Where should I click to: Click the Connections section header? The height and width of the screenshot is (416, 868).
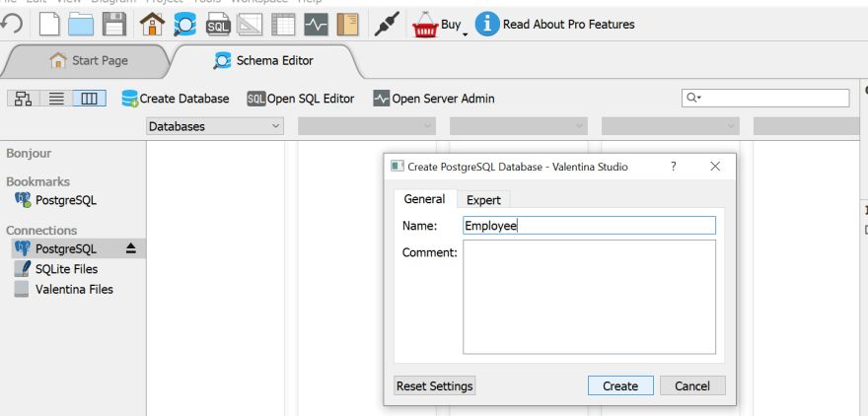[x=41, y=230]
